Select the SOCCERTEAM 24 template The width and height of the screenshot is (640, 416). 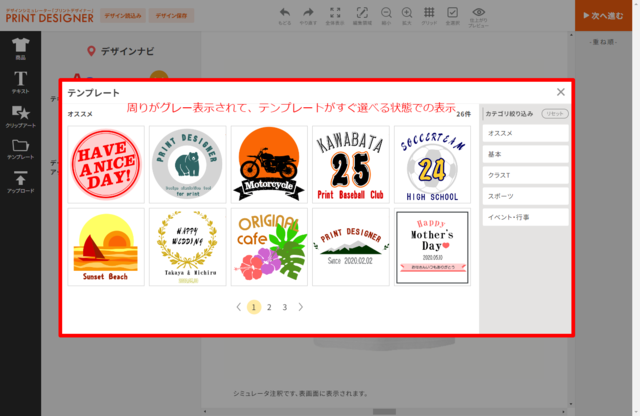click(x=433, y=165)
